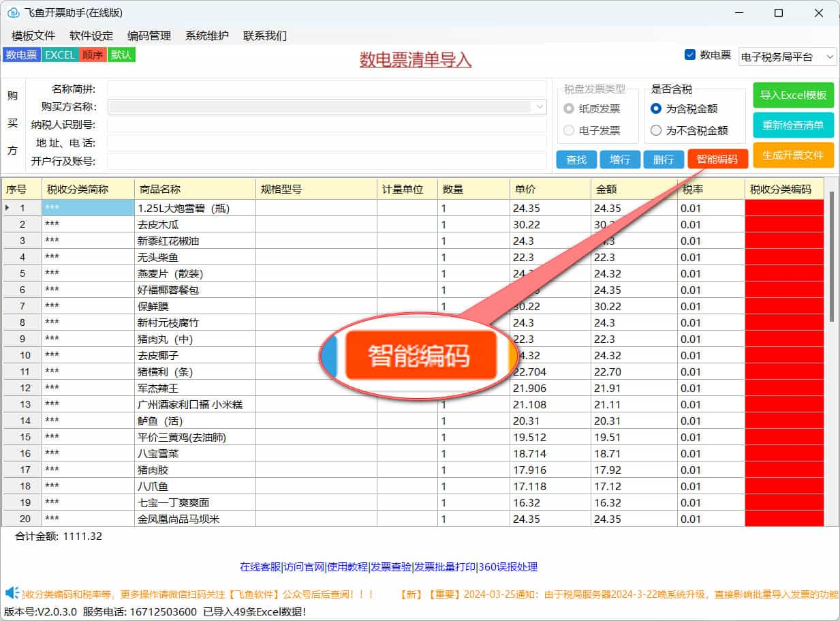This screenshot has height=621, width=840.
Task: Select the 单价 cell 21.906 for 军杰辣王
Action: pos(550,388)
